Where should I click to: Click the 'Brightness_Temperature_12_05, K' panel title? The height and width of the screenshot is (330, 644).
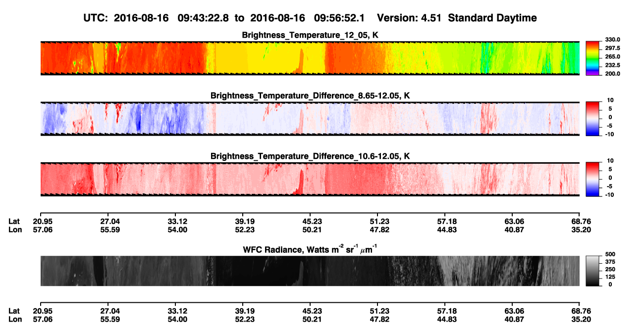pyautogui.click(x=310, y=35)
